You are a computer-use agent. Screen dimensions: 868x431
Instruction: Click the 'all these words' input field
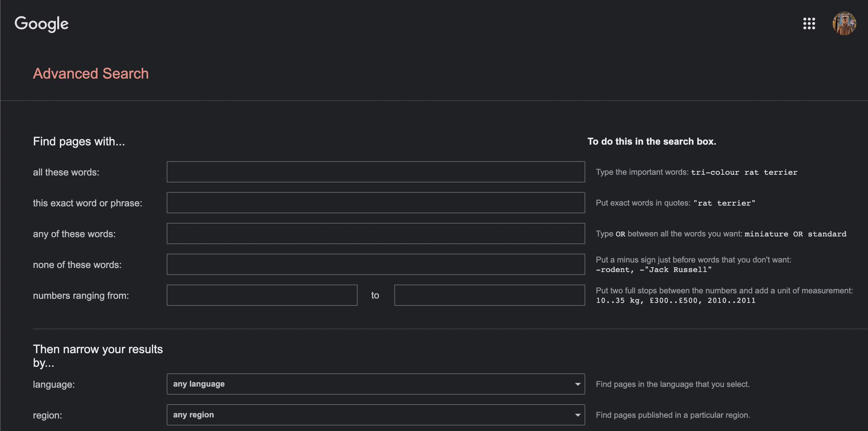(376, 172)
